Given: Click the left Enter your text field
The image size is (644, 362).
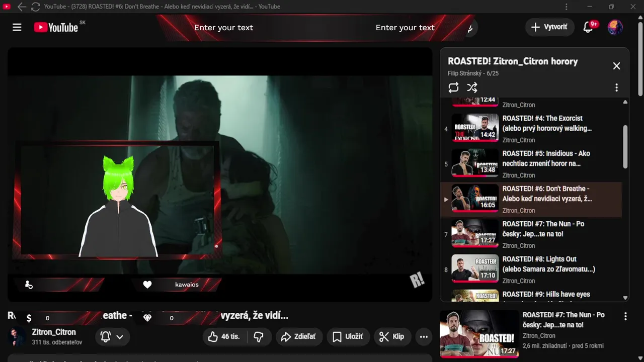Looking at the screenshot, I should (223, 28).
